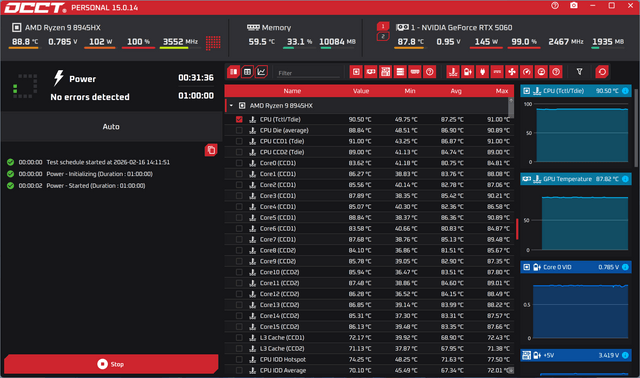Check the Core15 (CCD2) checkbox

tap(239, 327)
